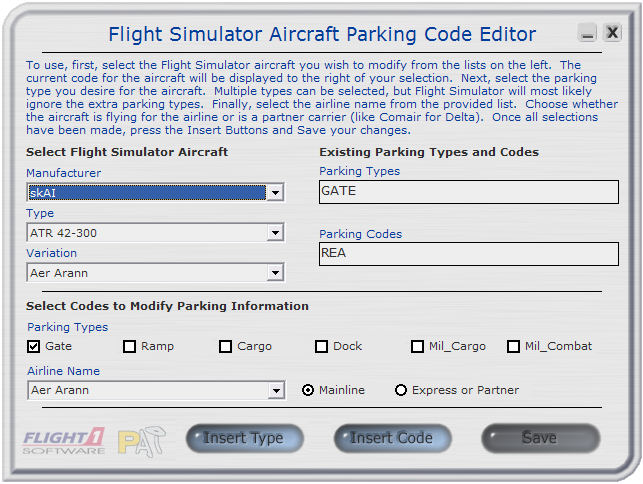The height and width of the screenshot is (484, 643).
Task: Click the Parking Codes field showing REA
Action: (469, 254)
